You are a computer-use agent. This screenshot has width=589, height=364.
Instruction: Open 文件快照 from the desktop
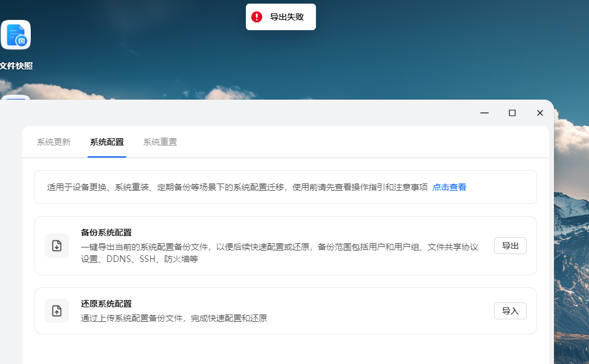(x=16, y=34)
